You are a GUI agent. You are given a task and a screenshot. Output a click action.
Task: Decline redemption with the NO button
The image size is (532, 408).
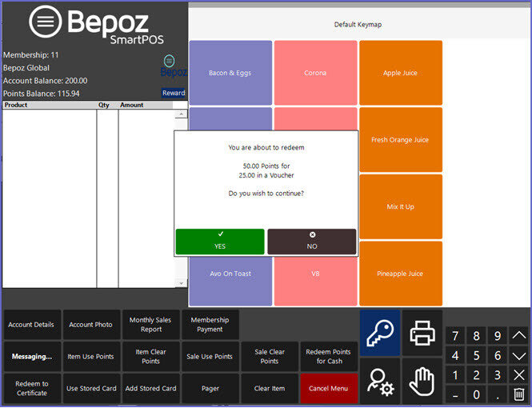[x=311, y=242]
